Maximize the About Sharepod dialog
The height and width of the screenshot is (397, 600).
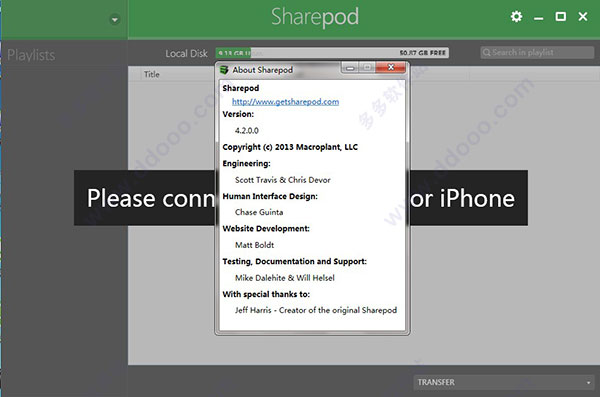point(367,68)
